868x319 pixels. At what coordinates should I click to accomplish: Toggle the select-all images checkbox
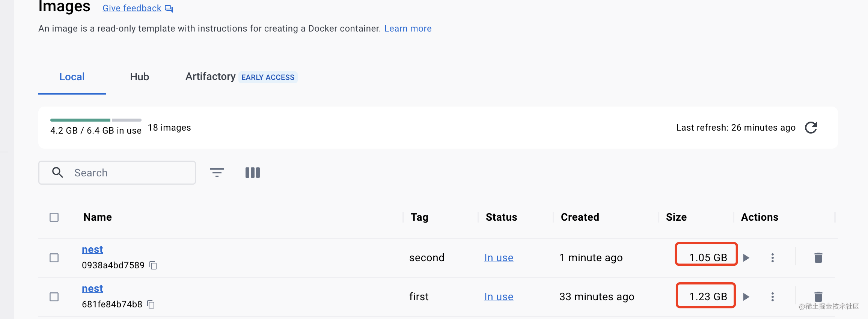(54, 217)
